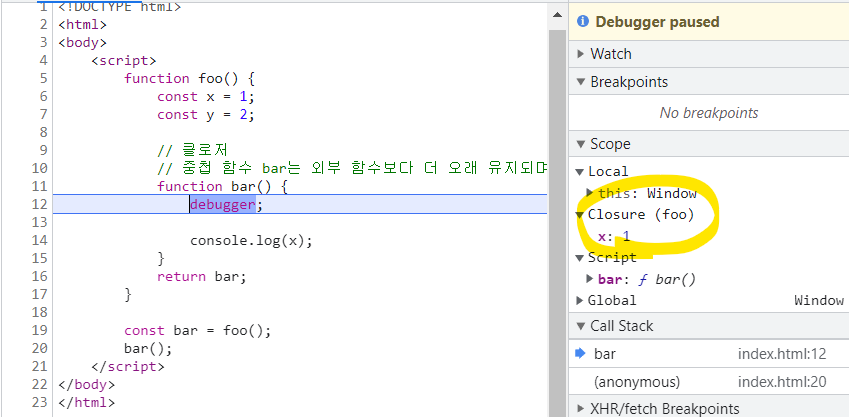Click the x: 1 closure variable
849x417 pixels.
[614, 236]
